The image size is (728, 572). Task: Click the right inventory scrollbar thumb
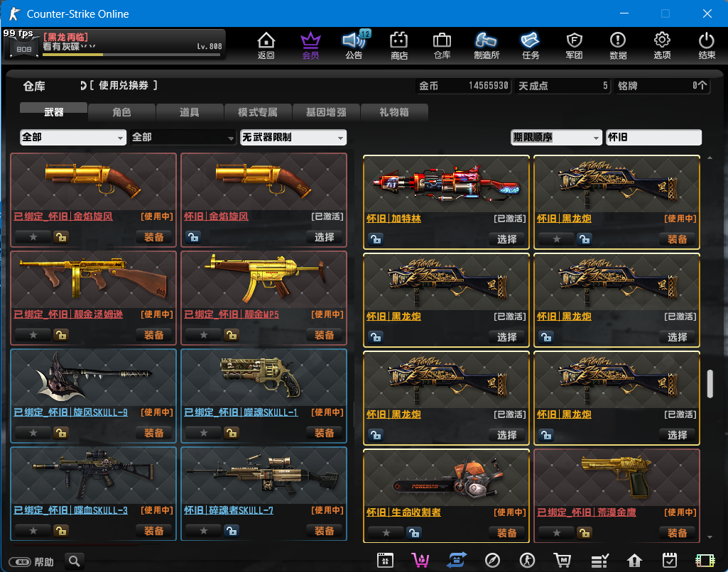710,384
